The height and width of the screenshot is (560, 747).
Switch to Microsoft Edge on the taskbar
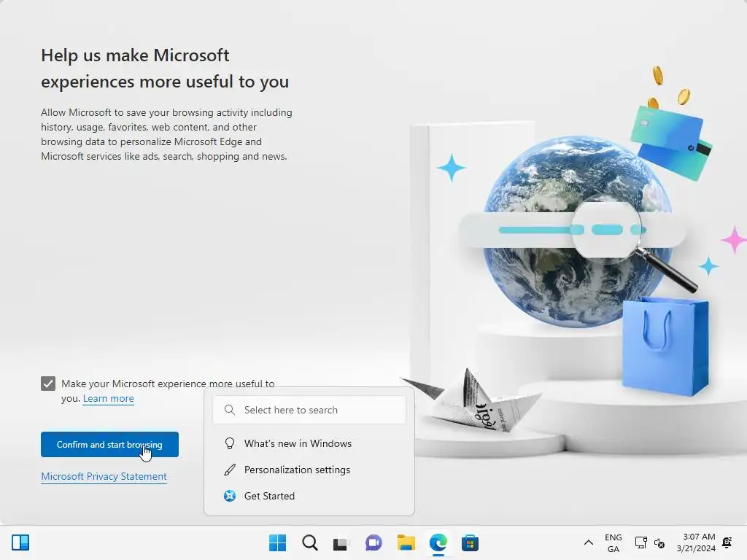point(438,542)
